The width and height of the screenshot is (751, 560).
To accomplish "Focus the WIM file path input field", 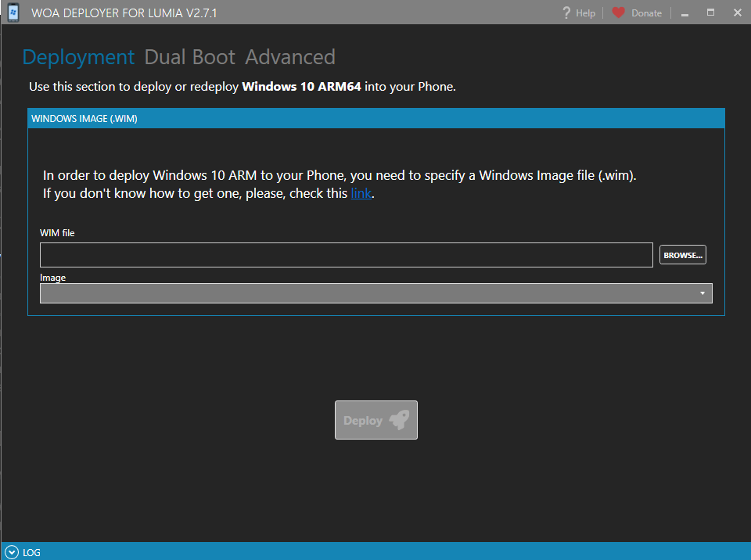I will [347, 255].
